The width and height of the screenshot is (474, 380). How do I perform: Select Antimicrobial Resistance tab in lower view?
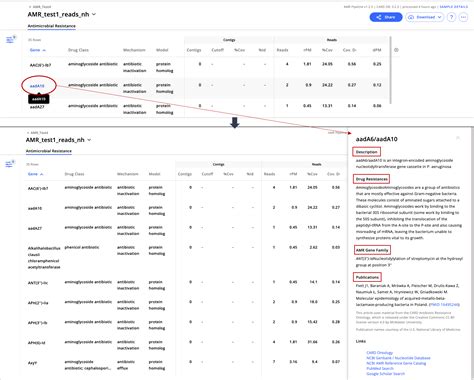[x=49, y=151]
